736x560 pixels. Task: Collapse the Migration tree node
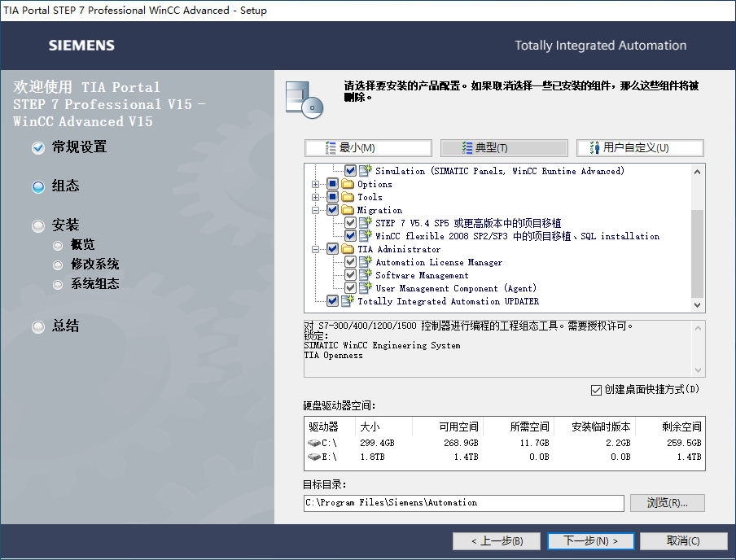point(315,210)
